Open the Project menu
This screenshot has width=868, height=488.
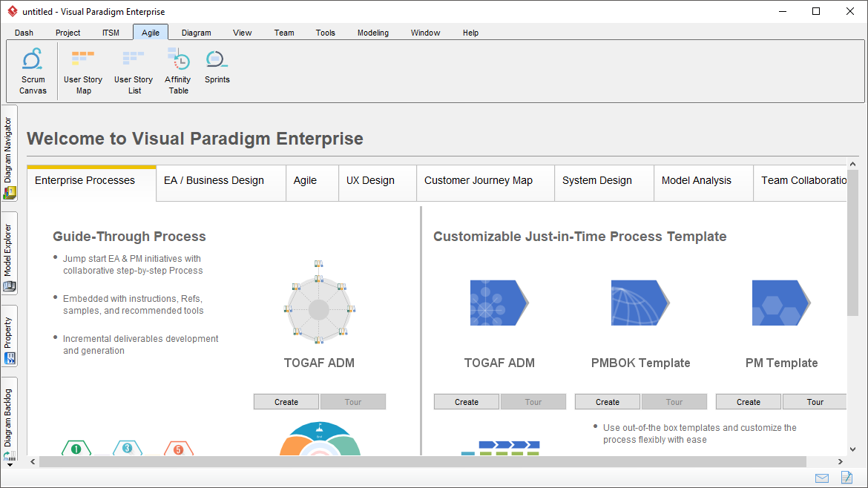tap(68, 33)
